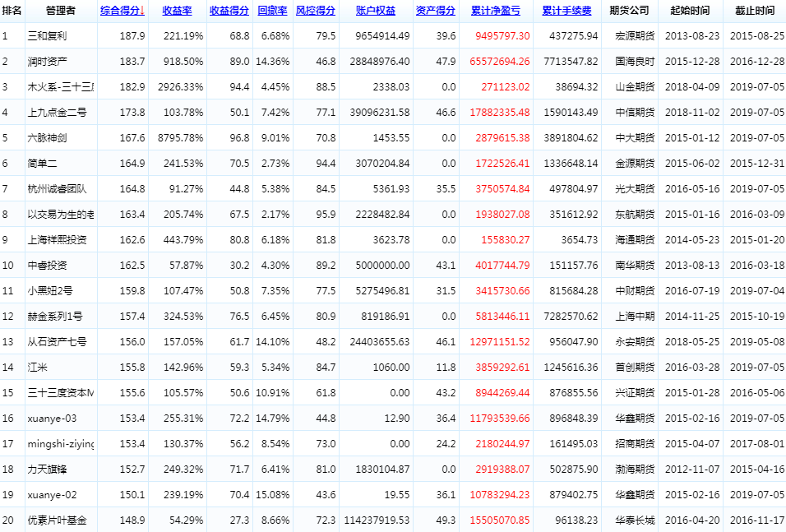
Task: Select manager 木火系-三十三
Action: 61,87
